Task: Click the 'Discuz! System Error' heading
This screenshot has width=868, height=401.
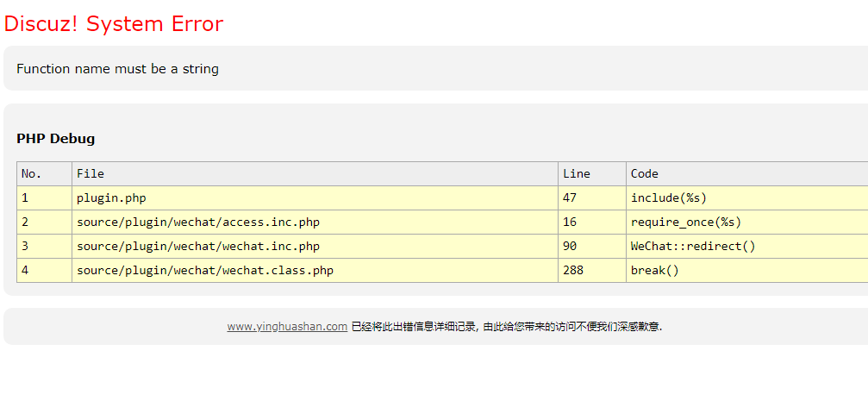Action: click(114, 24)
